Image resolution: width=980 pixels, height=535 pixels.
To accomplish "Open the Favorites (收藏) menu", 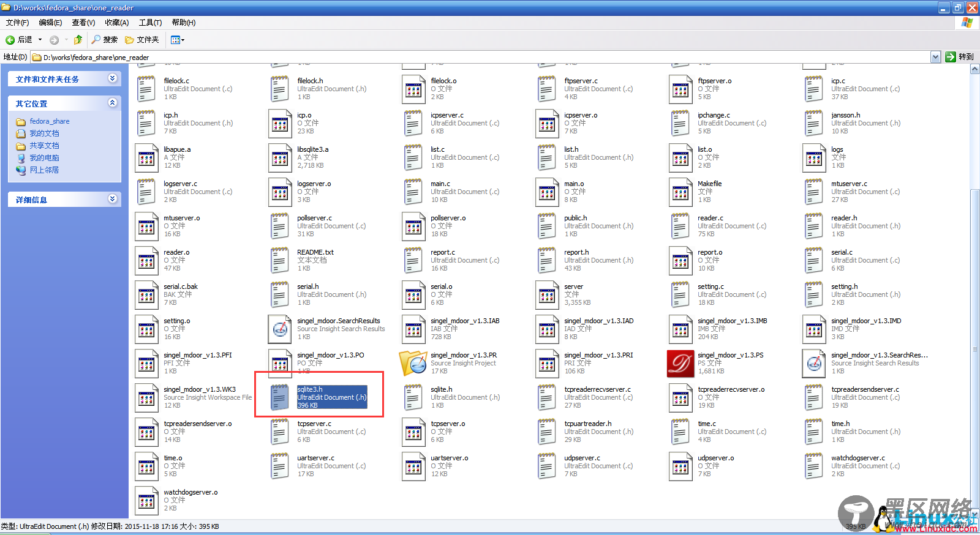I will pos(116,23).
